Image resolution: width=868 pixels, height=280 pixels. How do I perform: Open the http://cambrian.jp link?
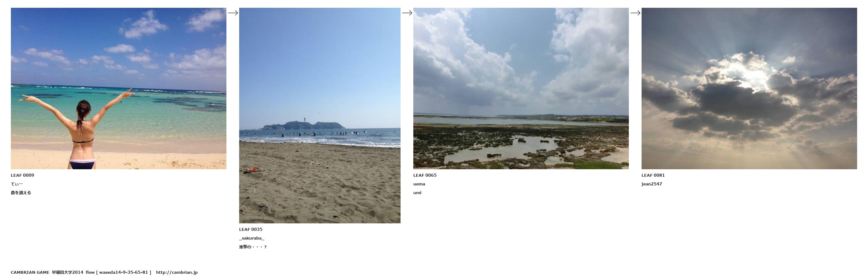coord(177,272)
